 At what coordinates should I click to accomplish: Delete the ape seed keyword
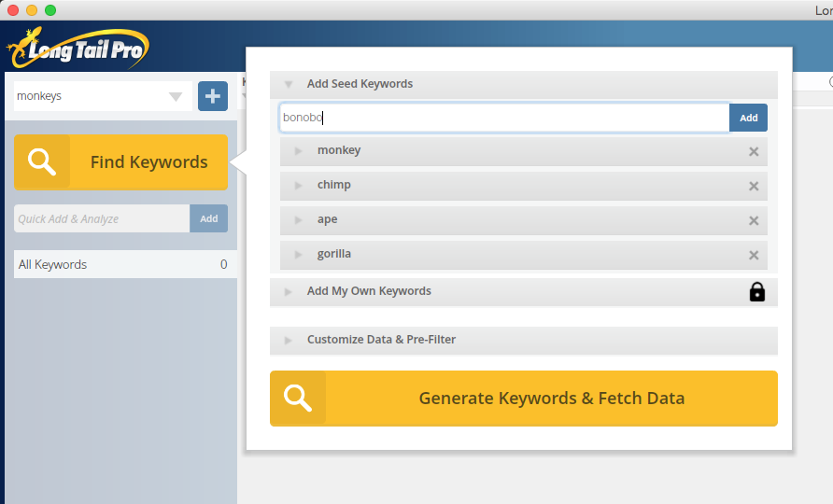[x=754, y=220]
